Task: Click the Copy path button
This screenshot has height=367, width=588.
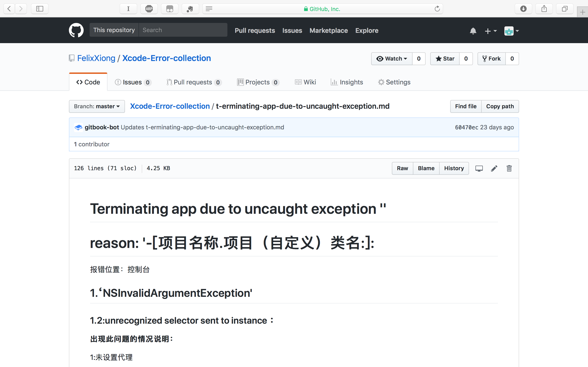Action: coord(500,106)
